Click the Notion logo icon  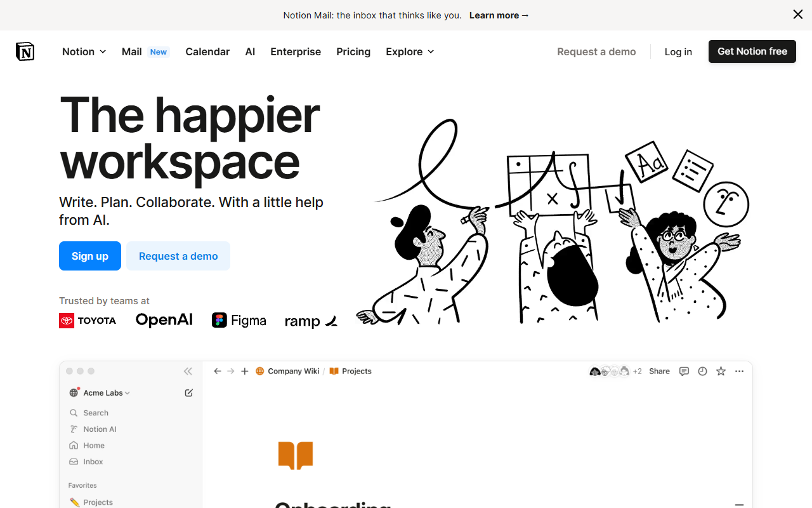pos(25,51)
